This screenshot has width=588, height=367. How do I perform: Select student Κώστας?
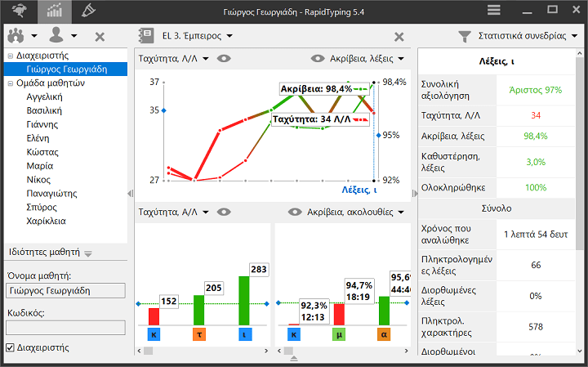coord(42,152)
